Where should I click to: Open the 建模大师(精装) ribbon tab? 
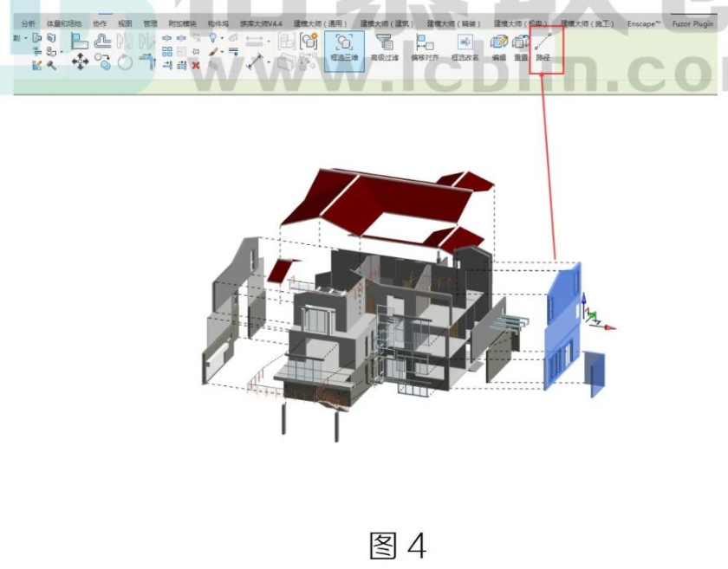pos(453,23)
